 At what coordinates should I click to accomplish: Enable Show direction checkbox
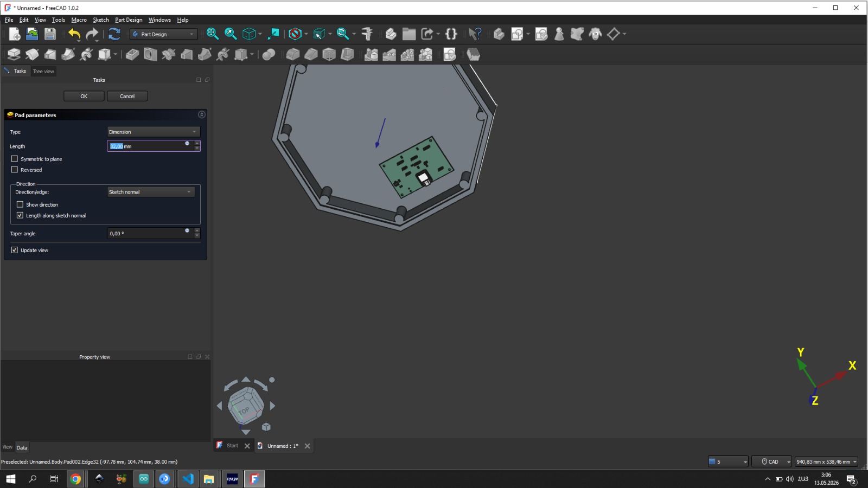(x=20, y=204)
